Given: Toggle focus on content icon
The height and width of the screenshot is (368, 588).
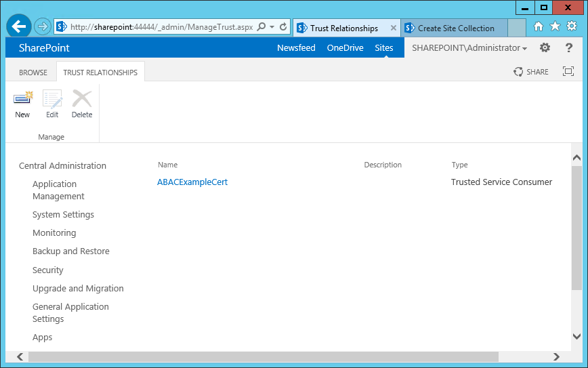Looking at the screenshot, I should (568, 71).
